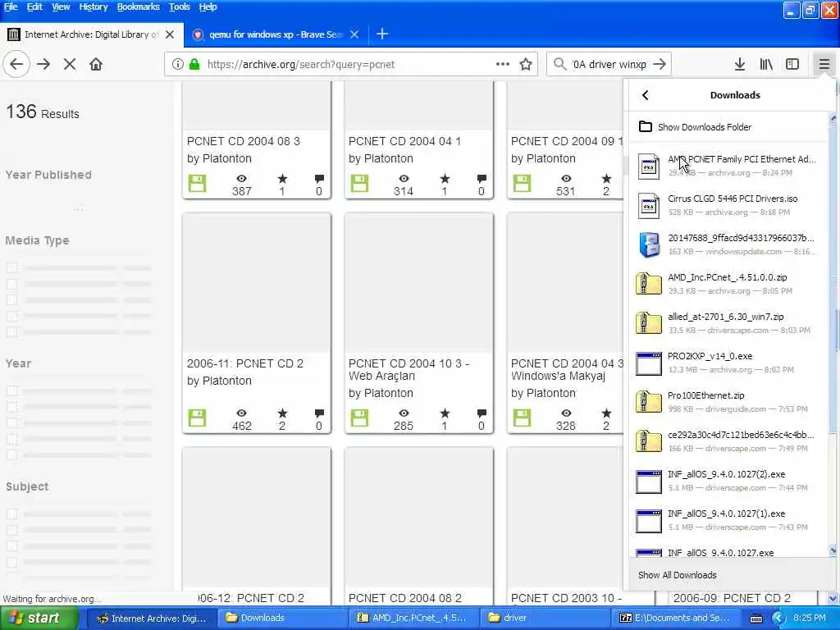The image size is (840, 630).
Task: Switch to qemu for windows xp tab
Action: click(x=276, y=34)
